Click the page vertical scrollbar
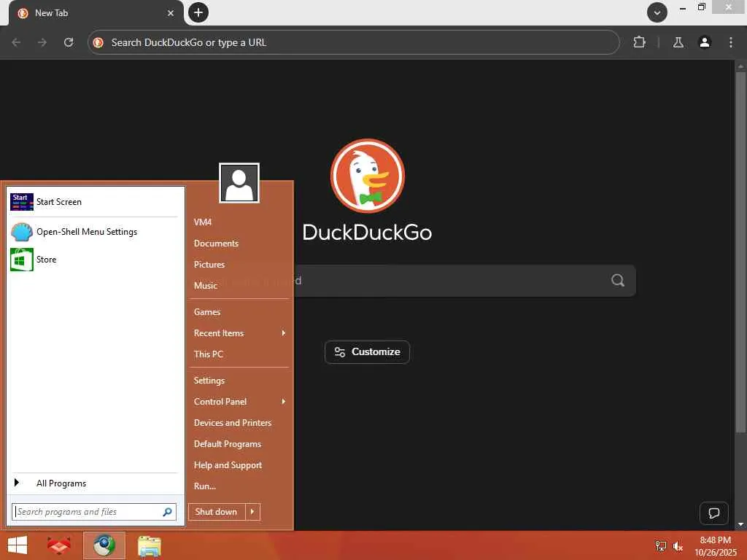 (x=740, y=252)
